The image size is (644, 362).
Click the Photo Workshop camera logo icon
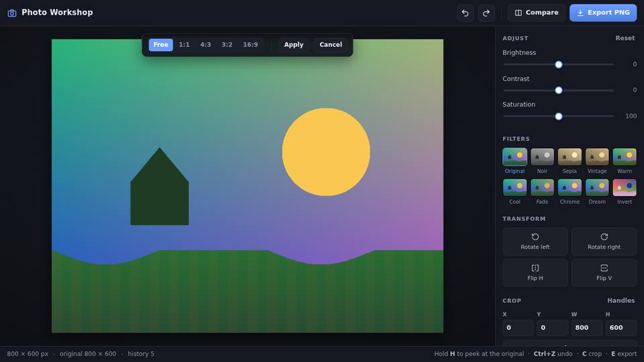[12, 13]
